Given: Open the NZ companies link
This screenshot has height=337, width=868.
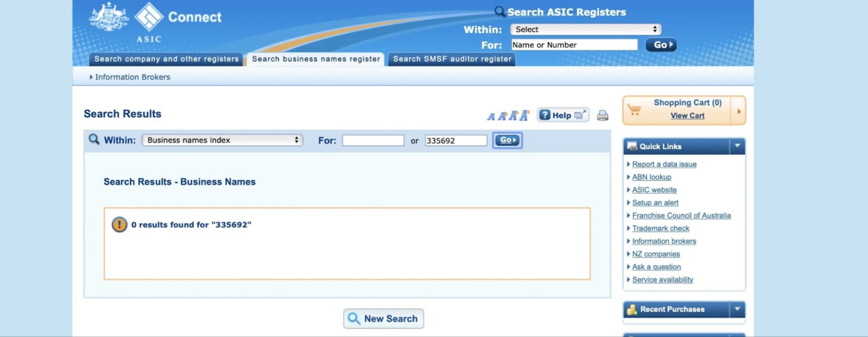Looking at the screenshot, I should 656,254.
